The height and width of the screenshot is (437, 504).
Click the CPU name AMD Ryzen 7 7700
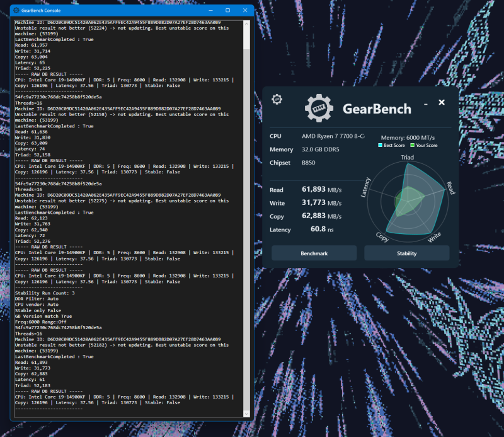pos(333,136)
